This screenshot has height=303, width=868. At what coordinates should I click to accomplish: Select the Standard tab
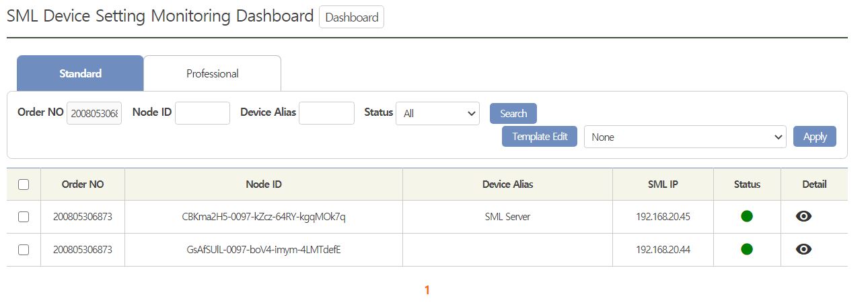80,73
